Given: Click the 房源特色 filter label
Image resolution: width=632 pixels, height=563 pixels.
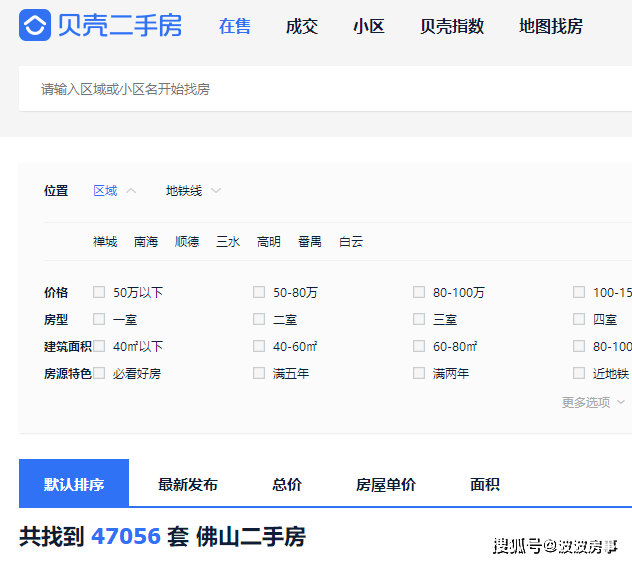Looking at the screenshot, I should click(68, 373).
